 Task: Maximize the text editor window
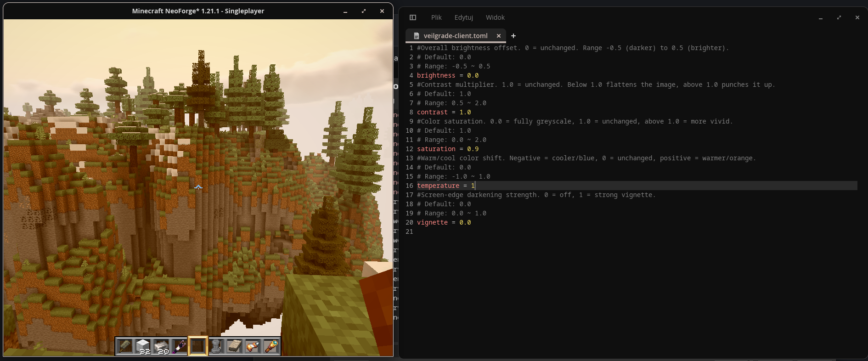[839, 17]
